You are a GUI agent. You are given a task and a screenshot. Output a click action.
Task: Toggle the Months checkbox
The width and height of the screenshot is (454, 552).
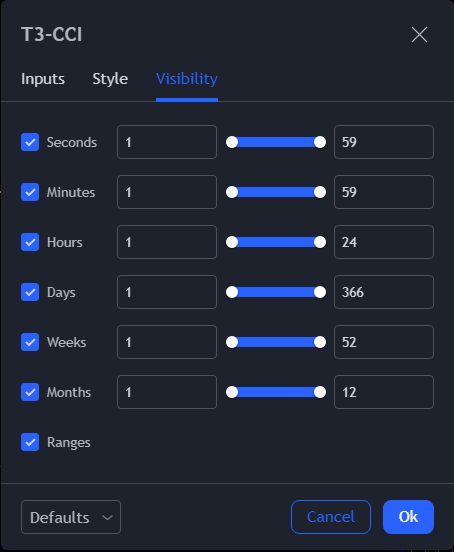(30, 392)
